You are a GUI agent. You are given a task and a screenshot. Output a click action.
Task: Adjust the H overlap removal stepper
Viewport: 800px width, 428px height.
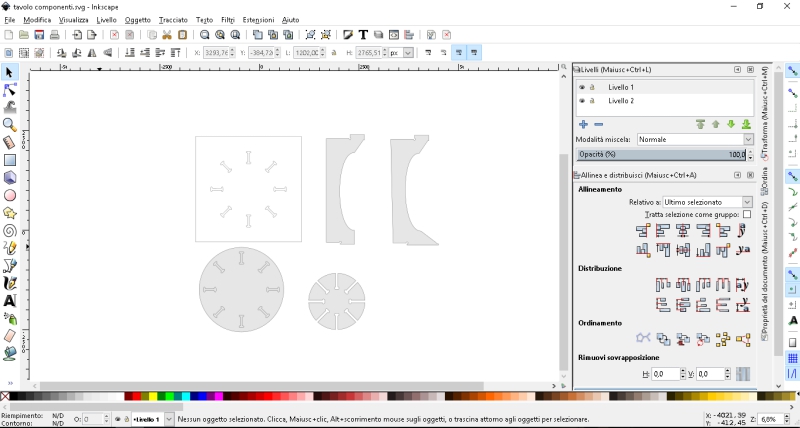pyautogui.click(x=683, y=374)
